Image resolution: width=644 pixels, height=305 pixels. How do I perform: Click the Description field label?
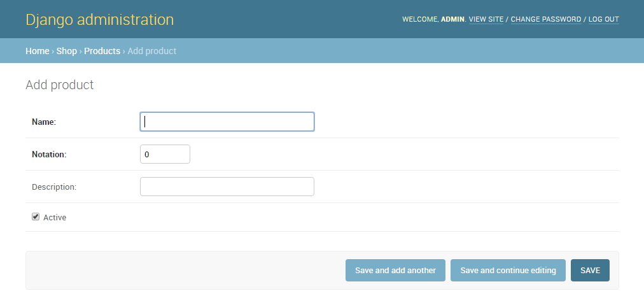coord(54,187)
